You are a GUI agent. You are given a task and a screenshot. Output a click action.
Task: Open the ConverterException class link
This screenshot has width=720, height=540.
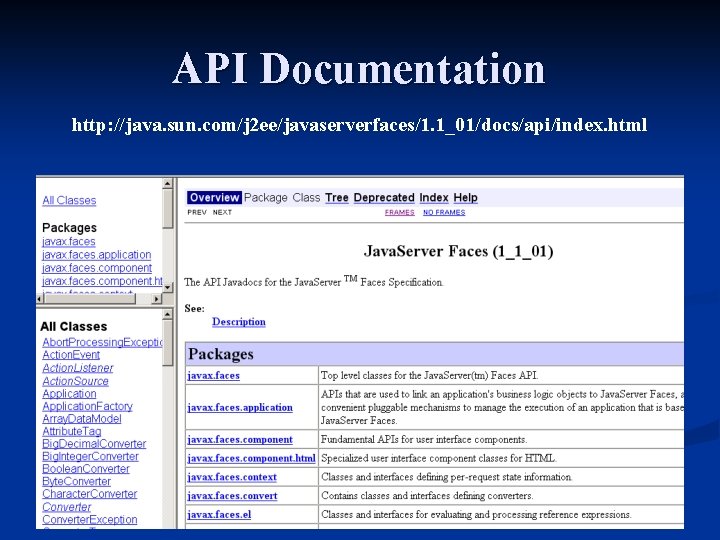click(x=90, y=520)
